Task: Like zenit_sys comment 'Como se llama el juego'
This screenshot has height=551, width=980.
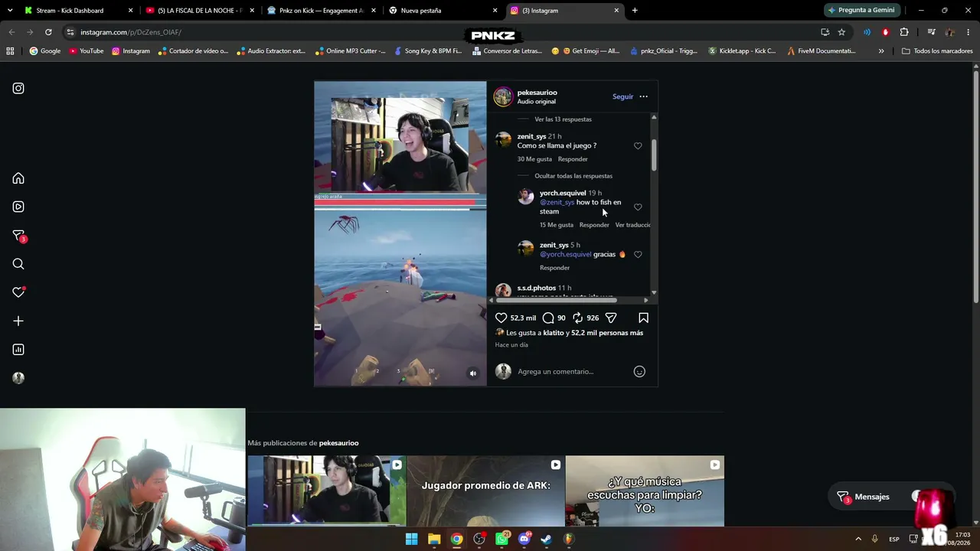Action: (638, 145)
